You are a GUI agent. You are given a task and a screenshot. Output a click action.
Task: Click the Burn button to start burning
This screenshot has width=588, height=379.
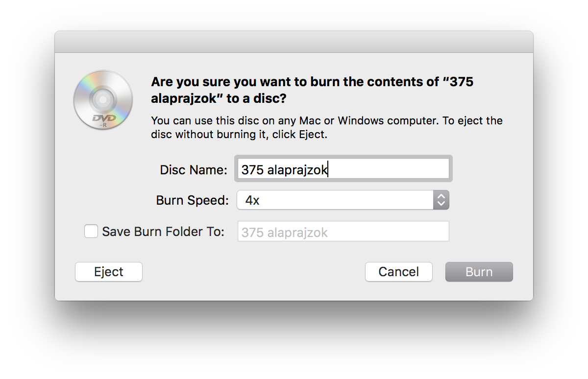(x=479, y=272)
